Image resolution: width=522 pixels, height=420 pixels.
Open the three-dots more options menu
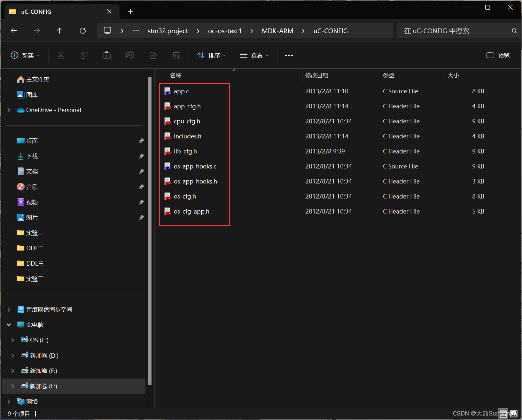point(289,56)
